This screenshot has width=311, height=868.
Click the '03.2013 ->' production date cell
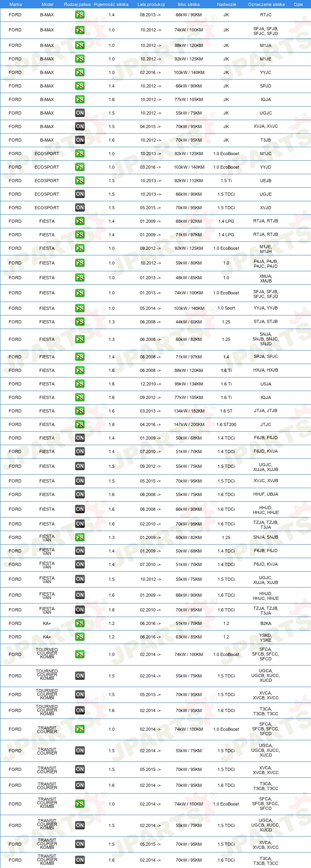tap(151, 411)
